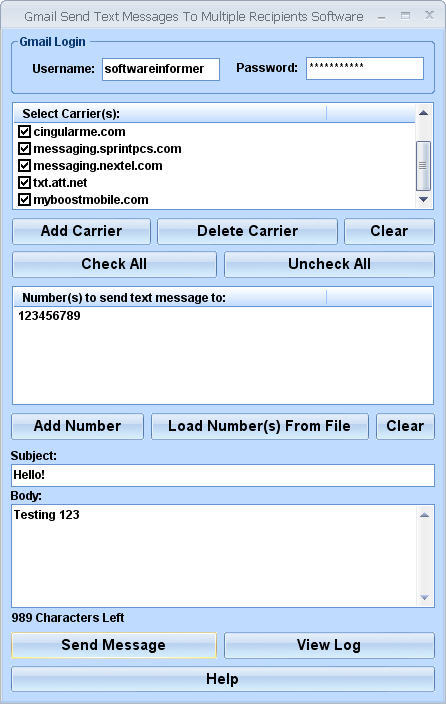Open Help

223,679
